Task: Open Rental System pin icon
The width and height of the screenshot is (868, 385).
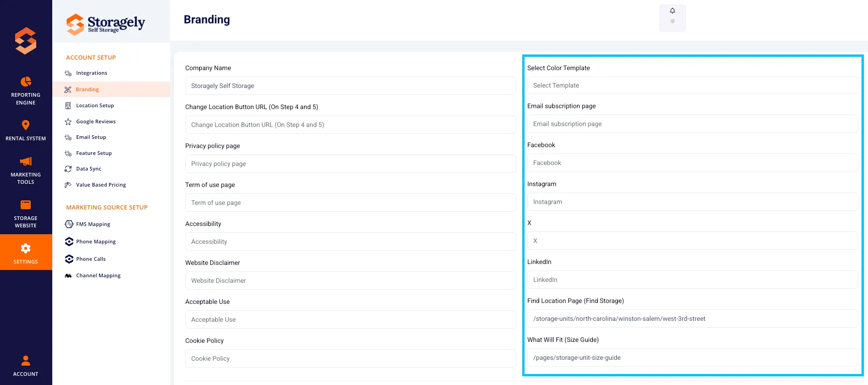Action: 26,125
